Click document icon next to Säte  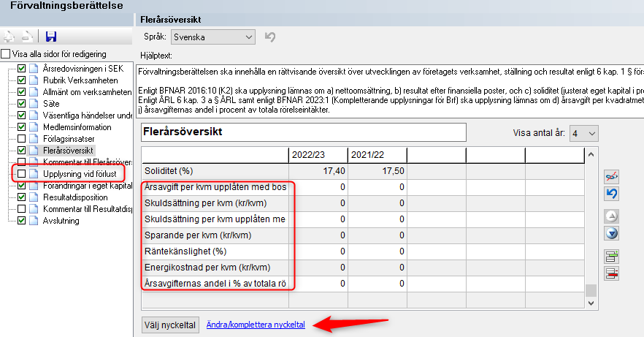point(34,104)
